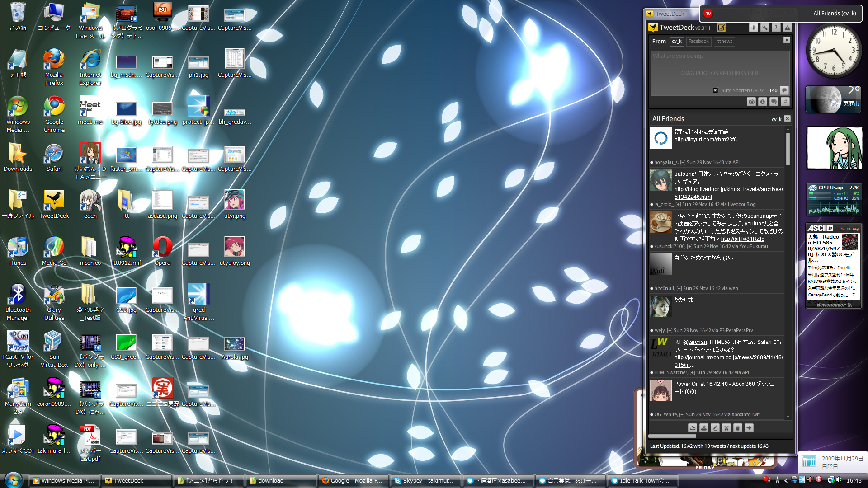The height and width of the screenshot is (488, 868).
Task: Click mark-all-seen tray icon below column
Action: 704,427
